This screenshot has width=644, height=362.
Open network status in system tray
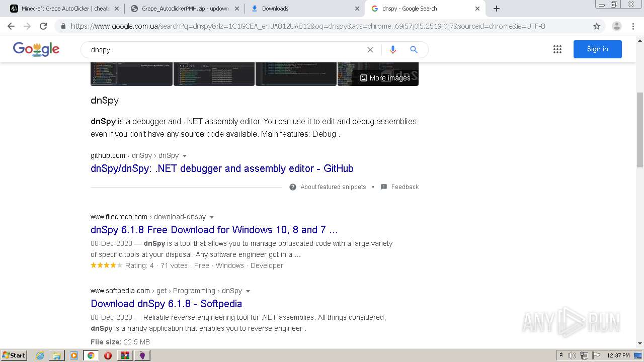pos(584,355)
